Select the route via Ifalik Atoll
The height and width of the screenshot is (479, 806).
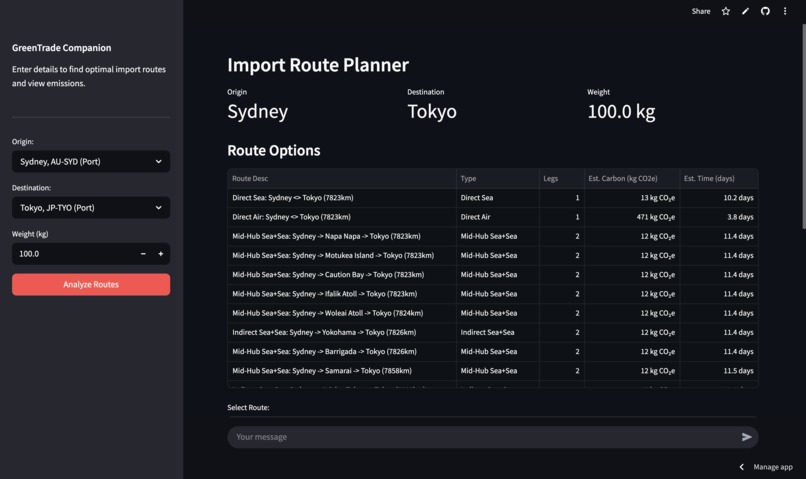492,294
